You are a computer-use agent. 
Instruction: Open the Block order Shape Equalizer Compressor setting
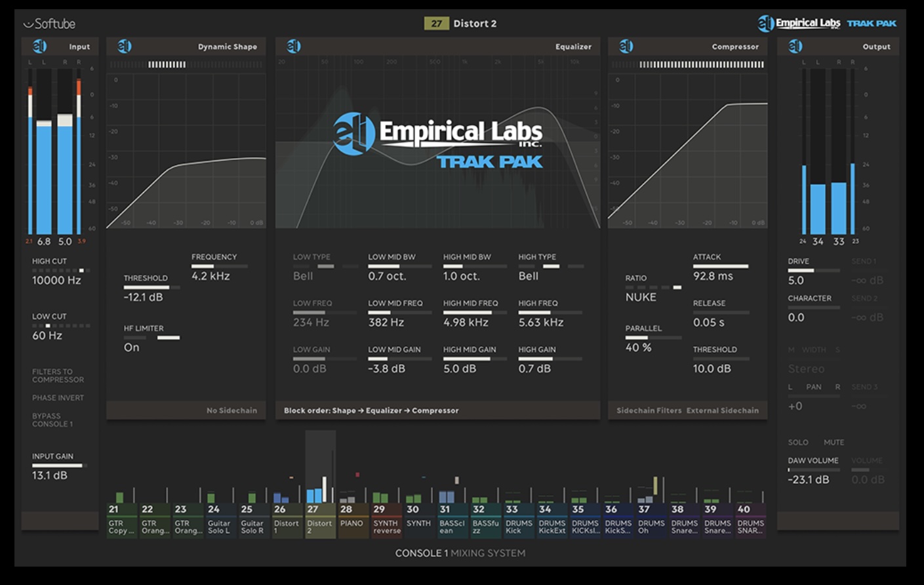click(x=371, y=411)
